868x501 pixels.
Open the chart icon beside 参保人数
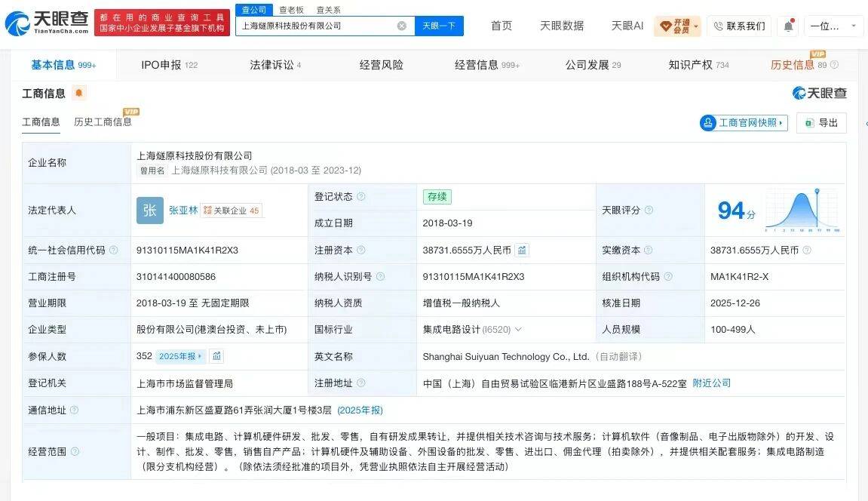(x=216, y=356)
